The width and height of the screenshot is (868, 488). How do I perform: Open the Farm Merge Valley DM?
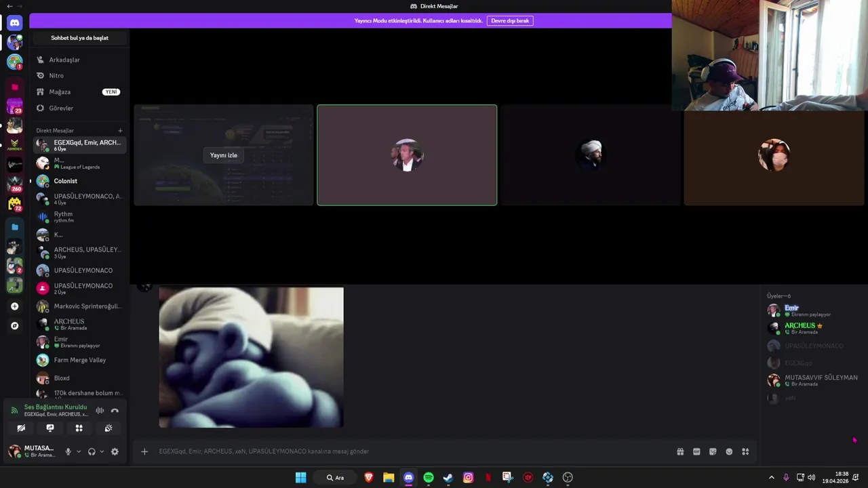[79, 360]
